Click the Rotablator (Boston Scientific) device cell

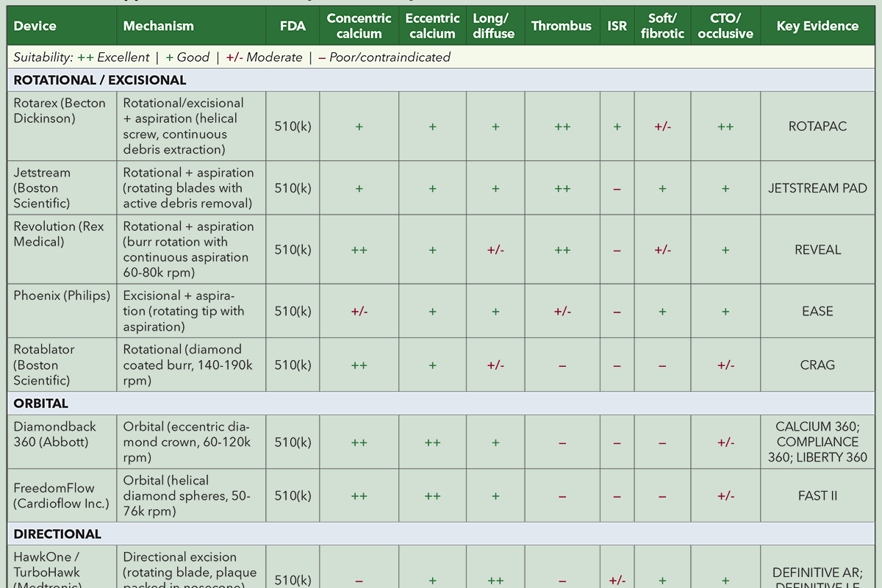click(x=62, y=365)
